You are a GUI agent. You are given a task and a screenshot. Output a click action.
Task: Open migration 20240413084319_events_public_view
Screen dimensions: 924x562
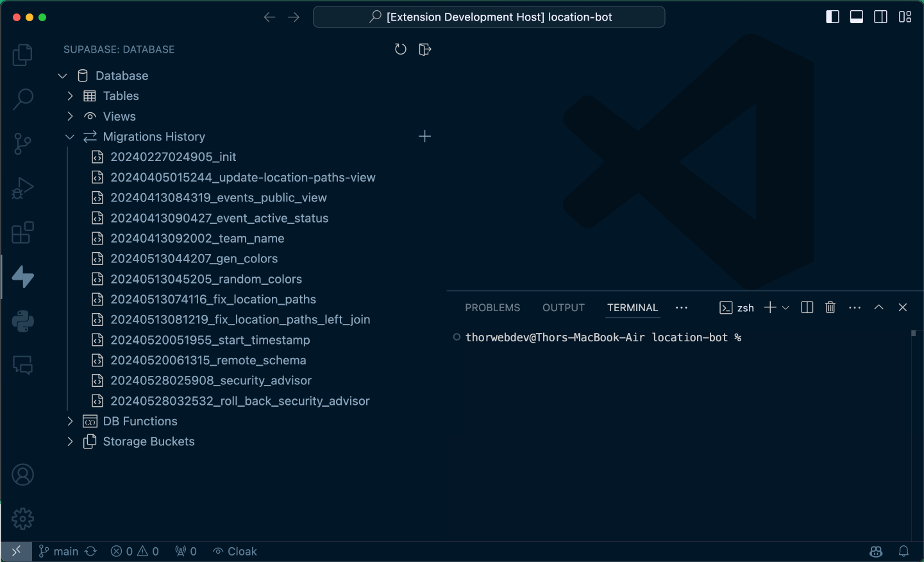(x=219, y=198)
